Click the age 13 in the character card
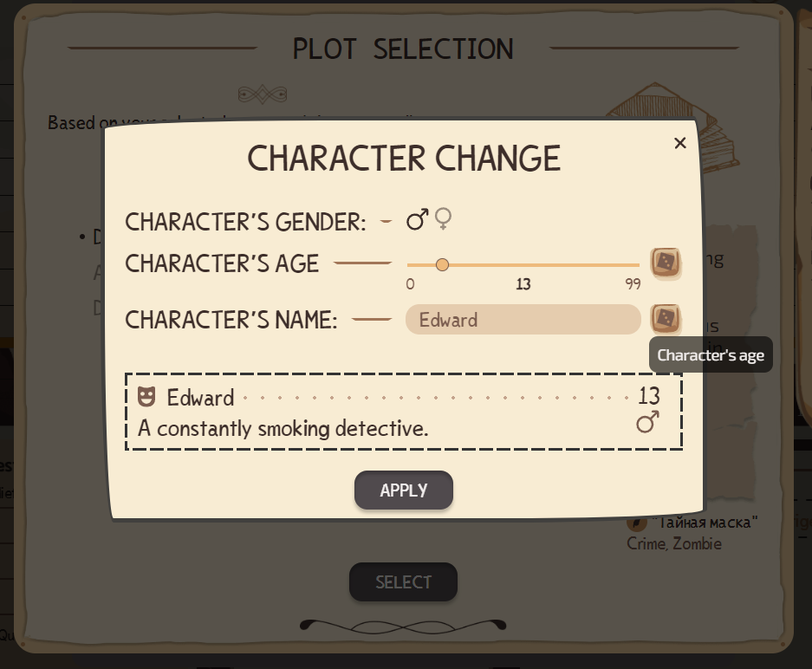 pos(649,396)
